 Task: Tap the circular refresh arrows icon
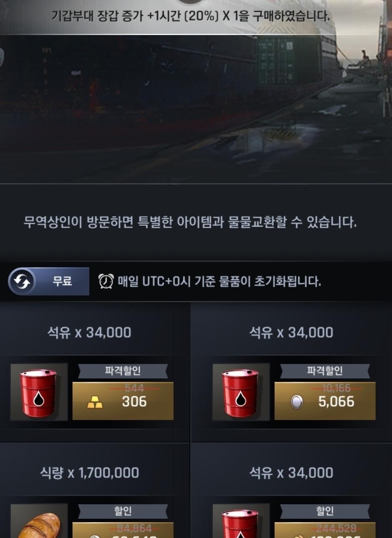[22, 282]
